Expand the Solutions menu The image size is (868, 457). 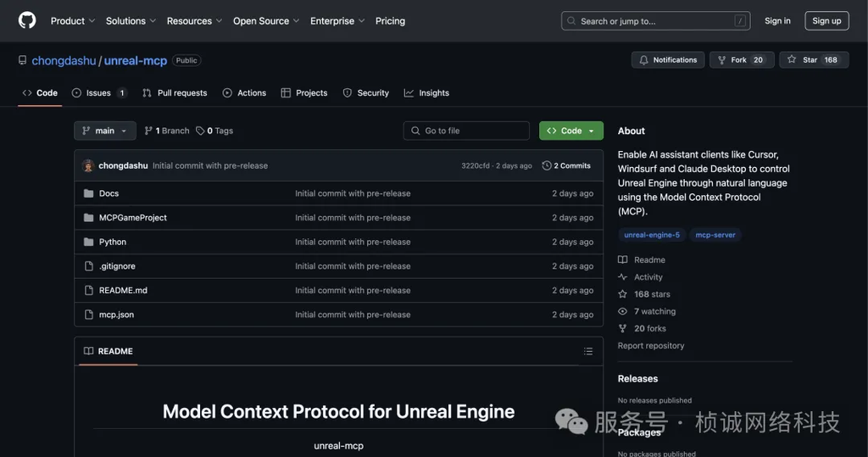(x=131, y=21)
